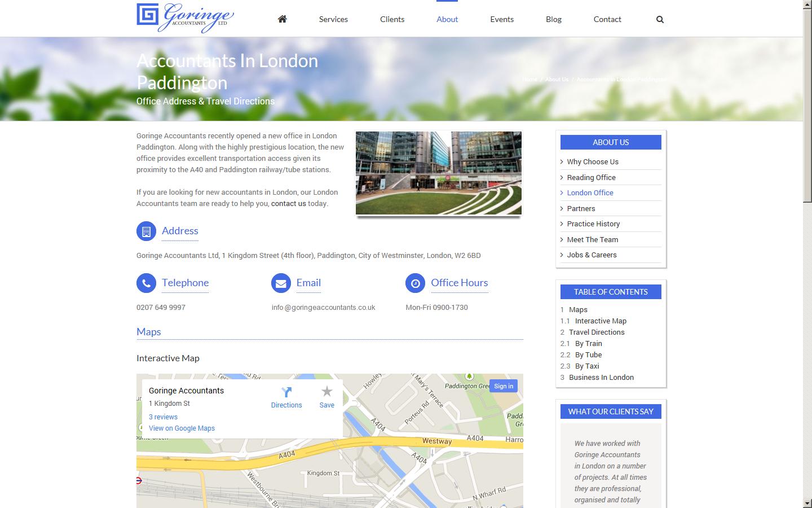Select the Email envelope icon
The width and height of the screenshot is (812, 508).
click(x=281, y=283)
